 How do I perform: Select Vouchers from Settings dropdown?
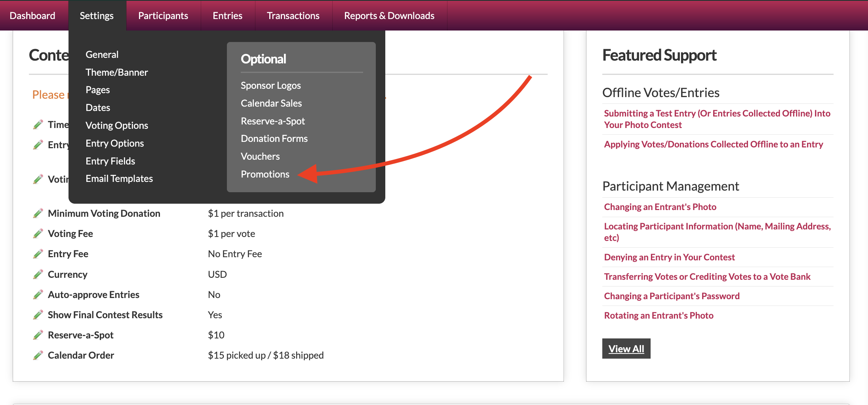click(260, 157)
